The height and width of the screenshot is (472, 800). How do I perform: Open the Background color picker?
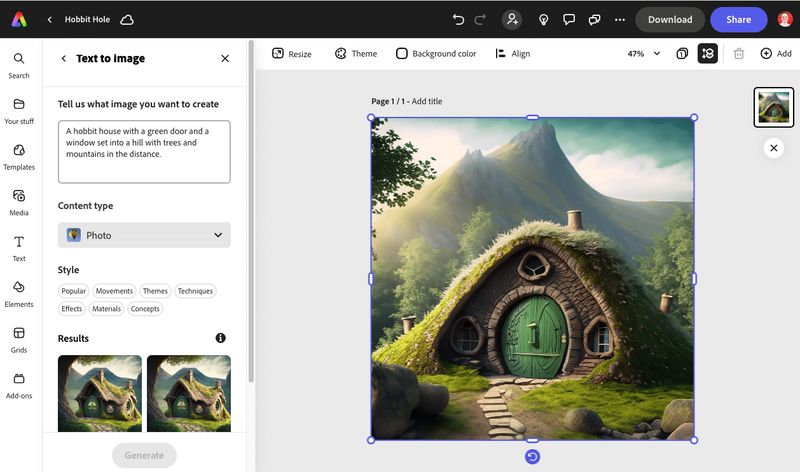[x=436, y=54]
